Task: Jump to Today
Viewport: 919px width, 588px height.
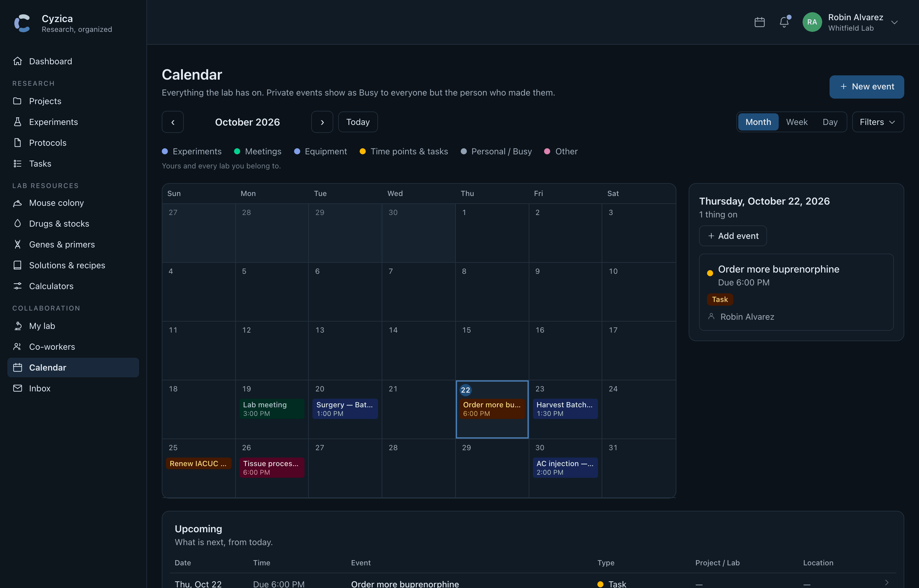Action: click(x=358, y=122)
